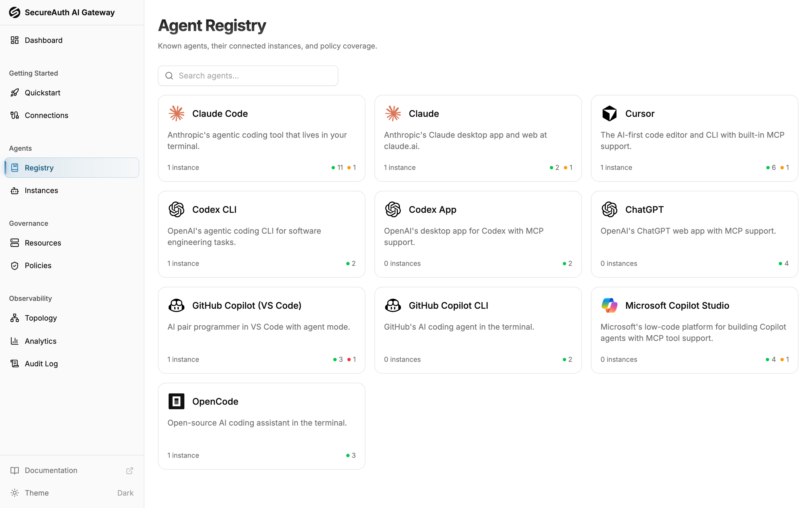The image size is (812, 508).
Task: Click Claude card's green 2 count
Action: coord(554,167)
